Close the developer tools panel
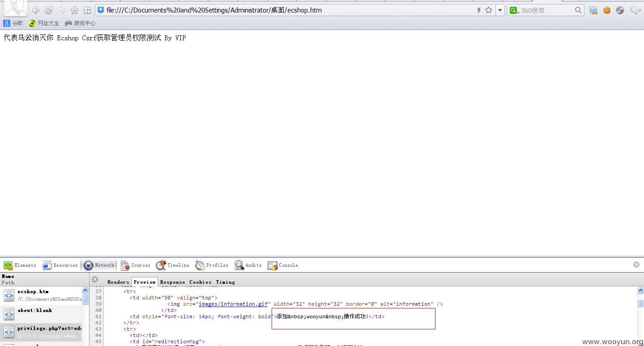644x346 pixels. coord(636,265)
